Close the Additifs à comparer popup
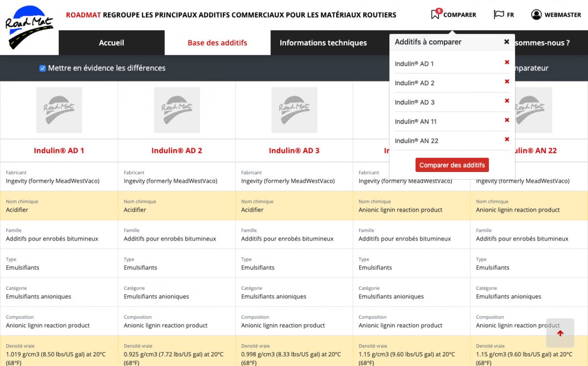The height and width of the screenshot is (366, 588). (x=507, y=42)
